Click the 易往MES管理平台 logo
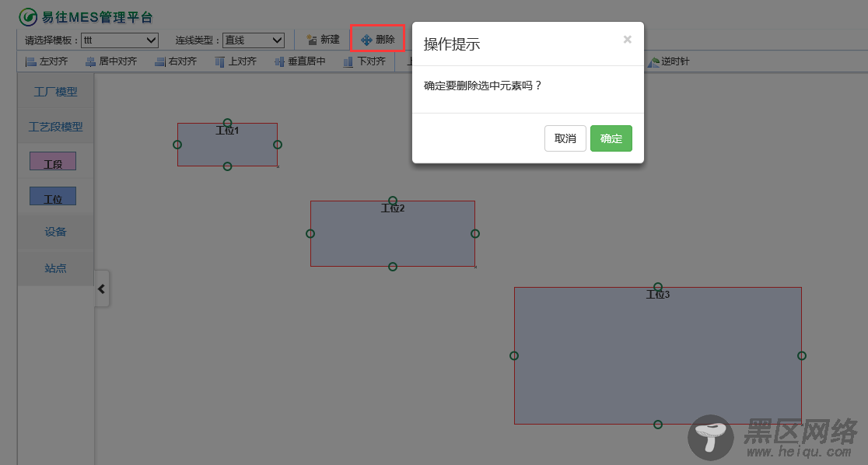The image size is (868, 465). click(86, 17)
